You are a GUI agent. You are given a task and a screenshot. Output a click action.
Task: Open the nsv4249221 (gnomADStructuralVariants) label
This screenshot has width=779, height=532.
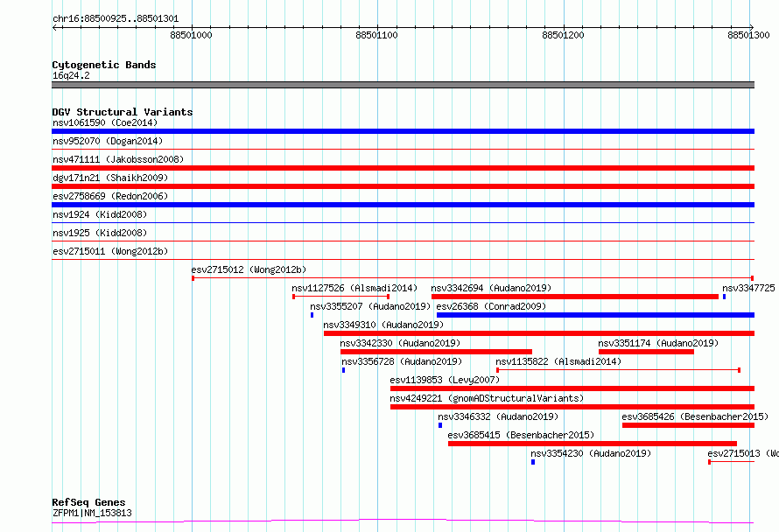[487, 398]
